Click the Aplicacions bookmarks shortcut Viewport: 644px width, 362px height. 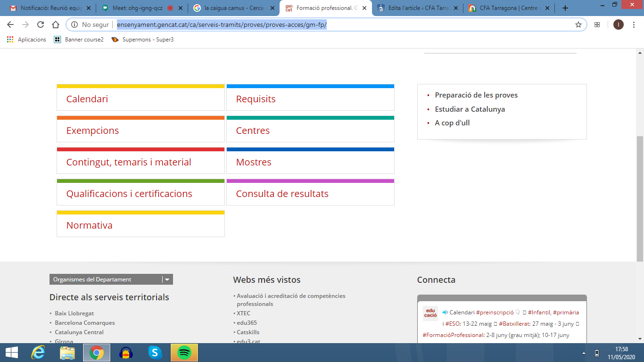point(26,40)
